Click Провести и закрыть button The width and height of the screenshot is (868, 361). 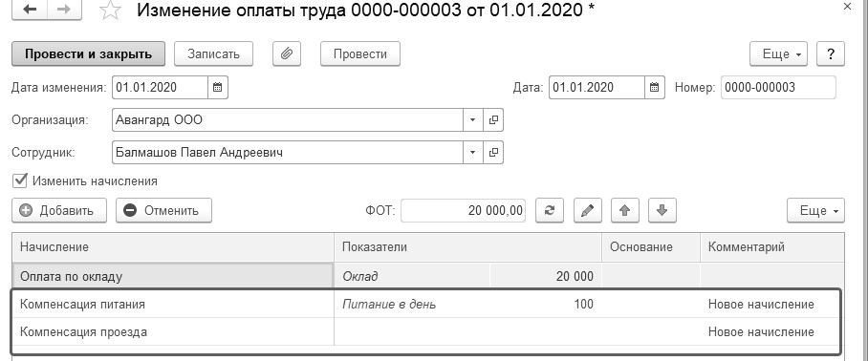click(x=89, y=53)
